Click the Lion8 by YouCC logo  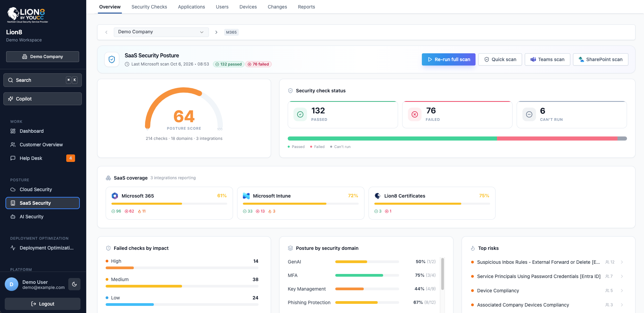coord(28,15)
